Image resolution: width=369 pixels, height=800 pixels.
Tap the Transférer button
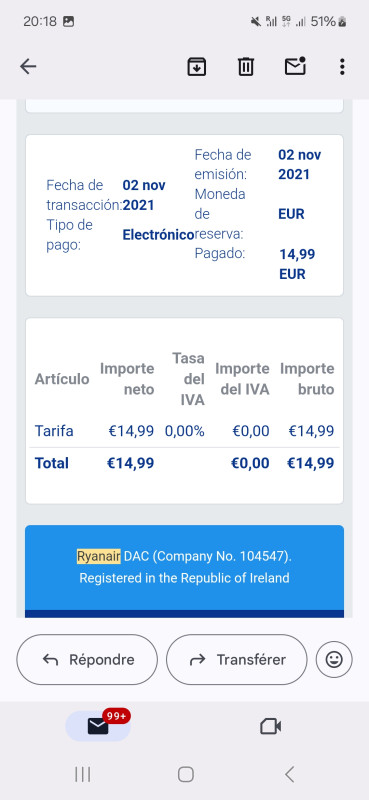(237, 660)
